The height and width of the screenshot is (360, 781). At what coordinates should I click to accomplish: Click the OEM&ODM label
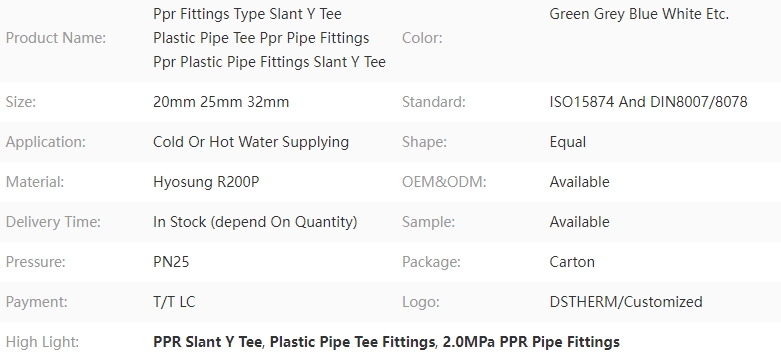click(x=444, y=182)
